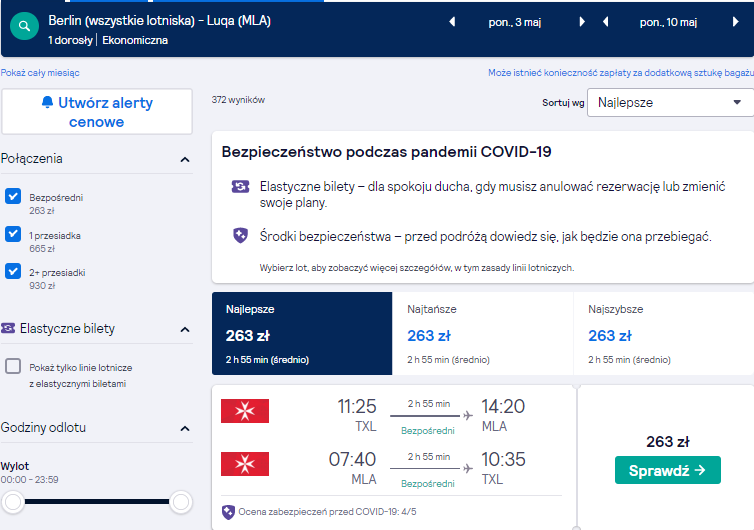
Task: Uncheck the 2+ przesiadki checkbox
Action: (x=13, y=271)
